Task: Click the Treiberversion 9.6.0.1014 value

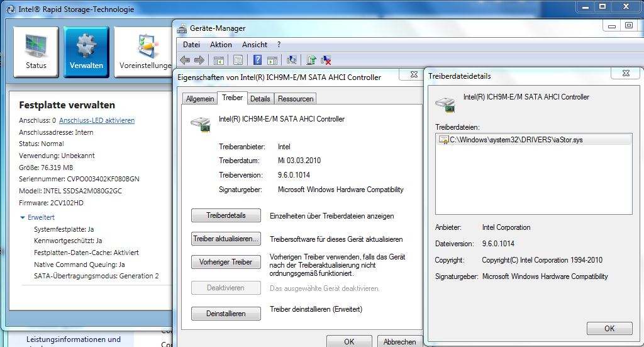Action: (294, 174)
